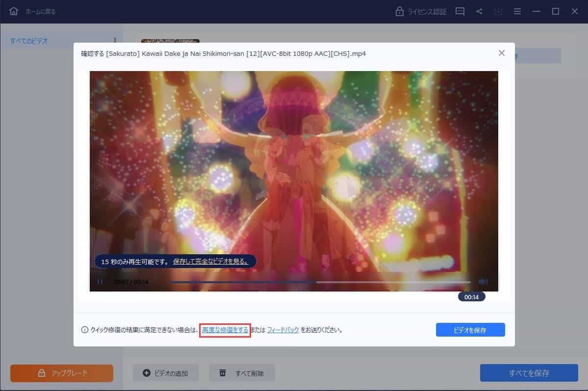Click the すべて削除 button
The height and width of the screenshot is (391, 588).
point(242,373)
